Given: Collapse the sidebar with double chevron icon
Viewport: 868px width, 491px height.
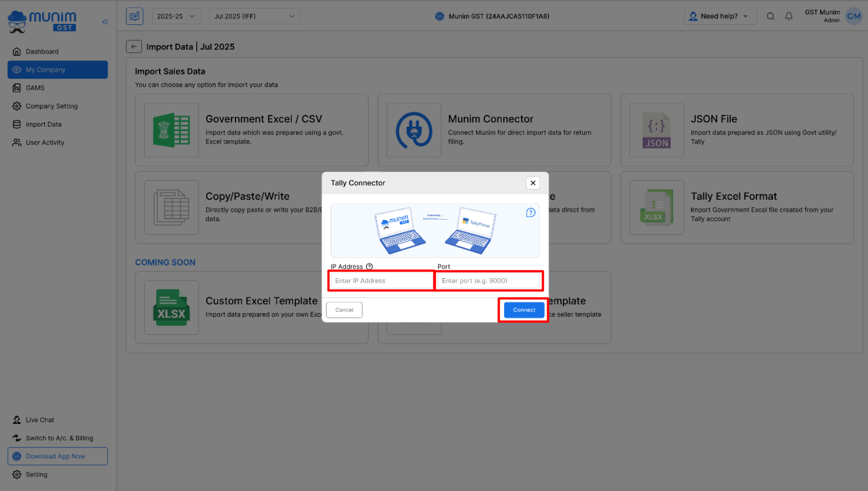Looking at the screenshot, I should click(105, 22).
